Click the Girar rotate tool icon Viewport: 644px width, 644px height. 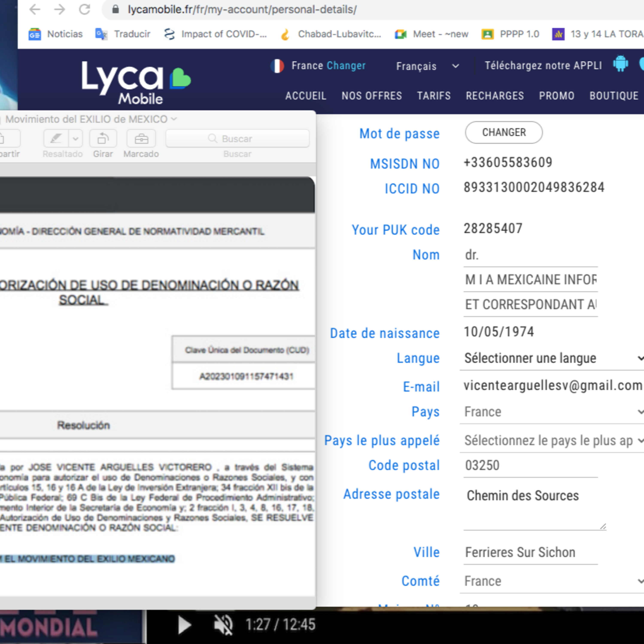coord(103,138)
